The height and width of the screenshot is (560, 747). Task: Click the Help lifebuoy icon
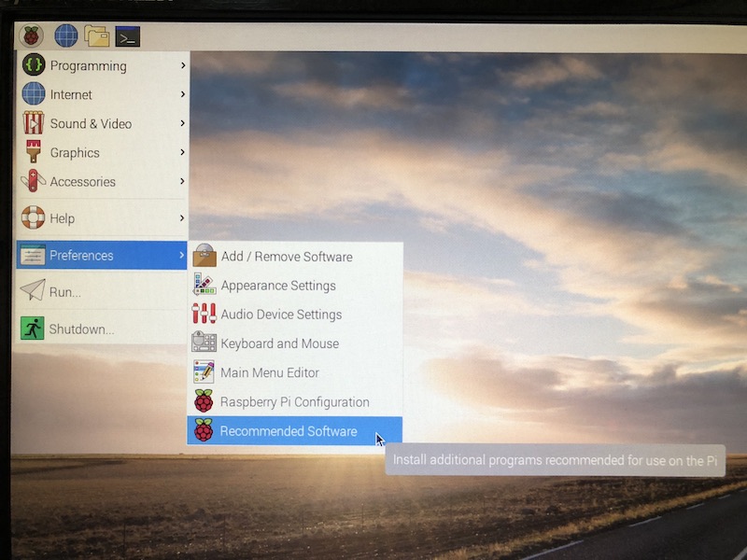pos(34,217)
